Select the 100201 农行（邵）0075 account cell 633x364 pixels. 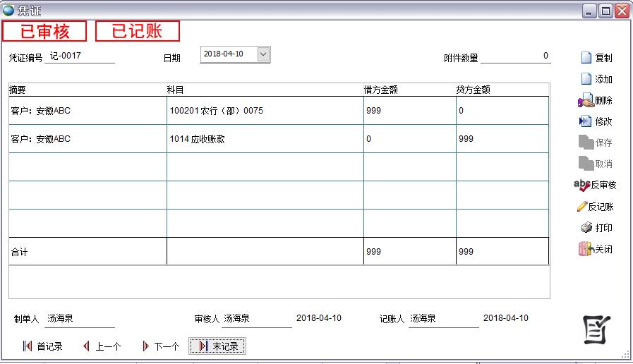tap(265, 111)
